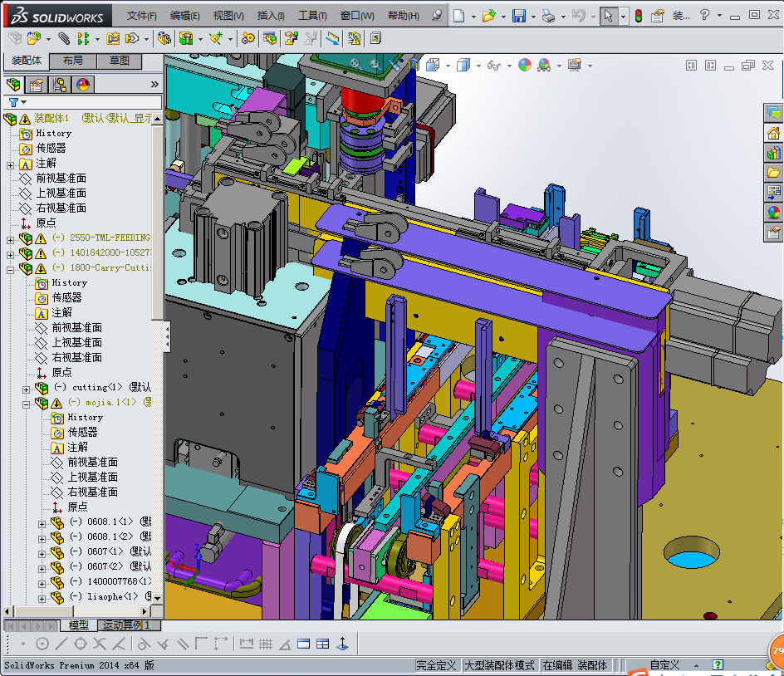Click the 自定义 units status bar button
Screen dimensions: 784x676
(664, 665)
